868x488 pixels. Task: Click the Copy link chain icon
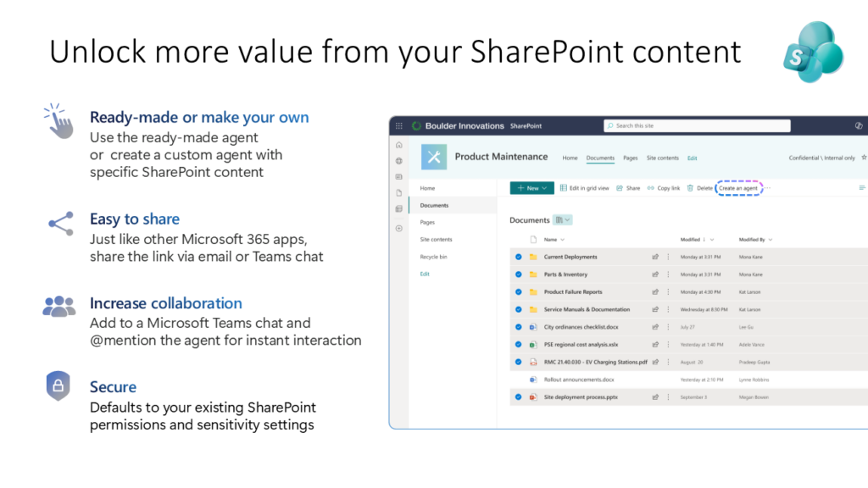tap(650, 188)
